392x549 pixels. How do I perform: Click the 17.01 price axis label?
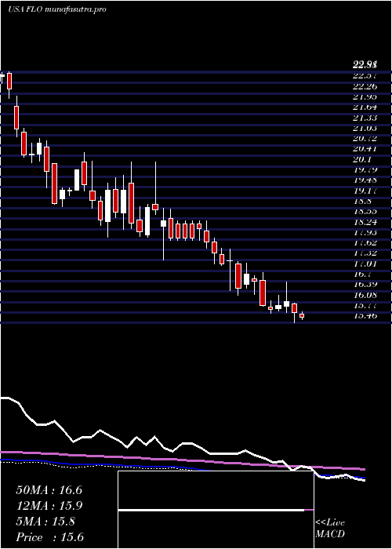[x=365, y=264]
